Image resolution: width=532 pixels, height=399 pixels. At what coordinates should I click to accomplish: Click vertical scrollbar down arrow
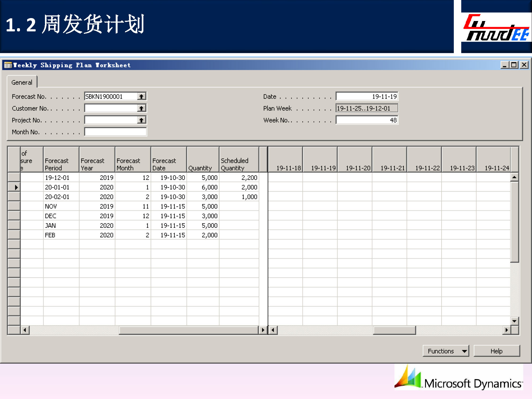tap(514, 321)
